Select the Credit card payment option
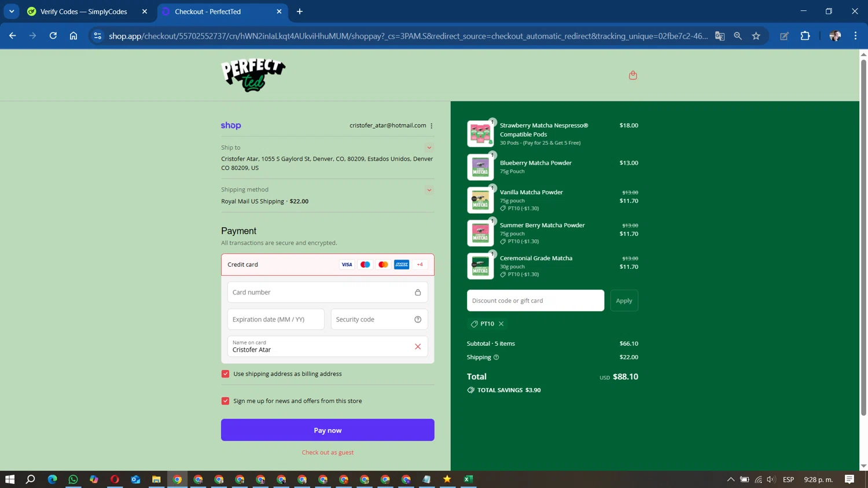 point(328,265)
